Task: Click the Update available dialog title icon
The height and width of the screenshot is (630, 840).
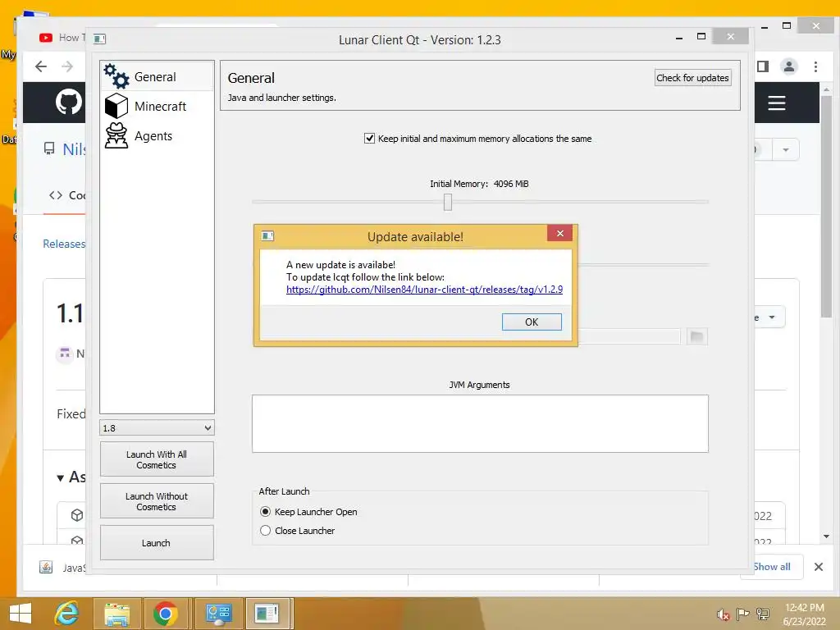Action: 267,235
